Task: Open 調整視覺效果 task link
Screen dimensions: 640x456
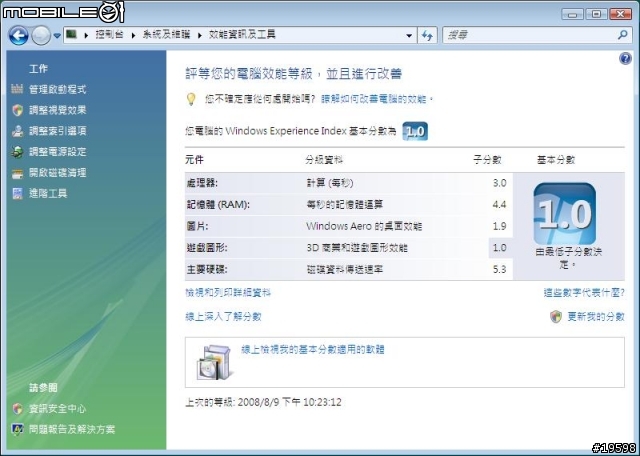Action: point(58,110)
